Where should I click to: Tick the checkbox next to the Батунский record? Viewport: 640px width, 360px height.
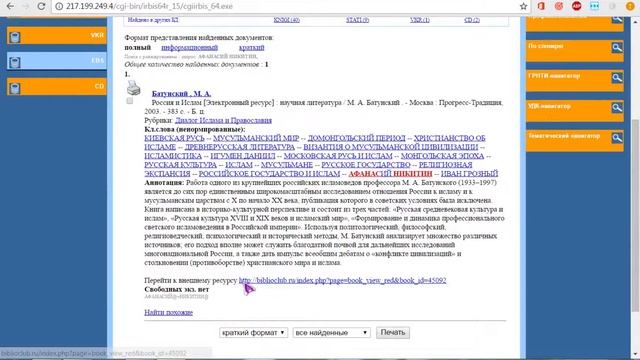130,100
